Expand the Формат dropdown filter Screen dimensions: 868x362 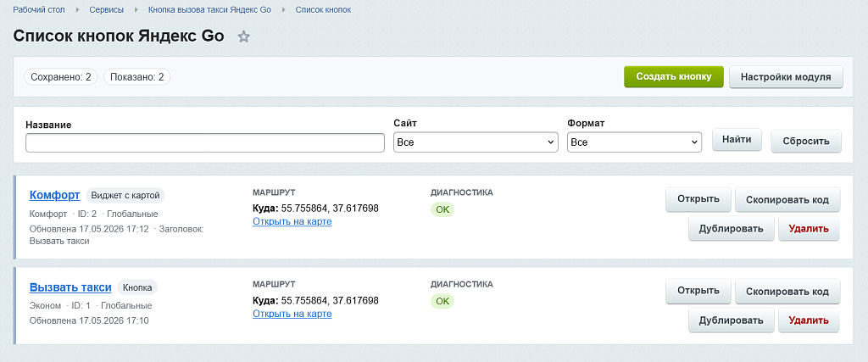634,142
